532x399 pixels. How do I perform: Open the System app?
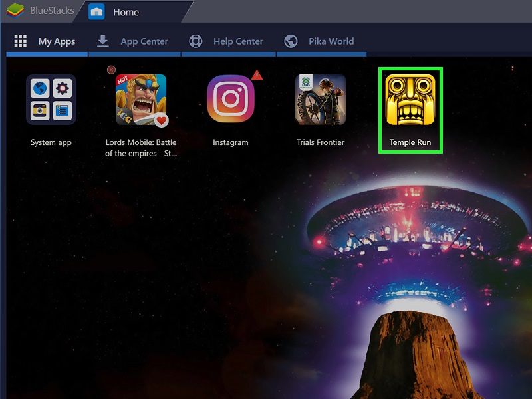(x=51, y=100)
